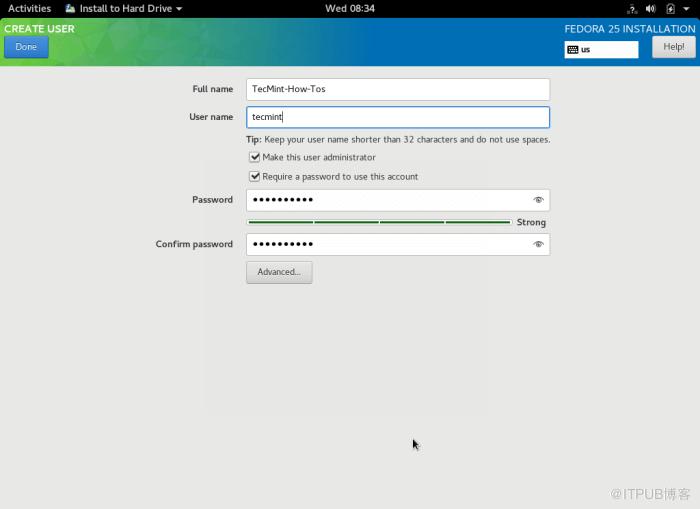Image resolution: width=700 pixels, height=509 pixels.
Task: Click the Confirm password label
Action: (x=194, y=244)
